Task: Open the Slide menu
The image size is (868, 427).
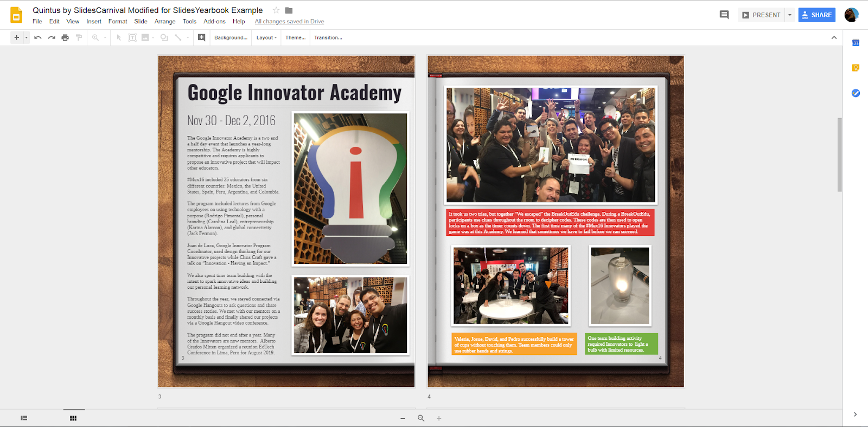Action: 141,22
